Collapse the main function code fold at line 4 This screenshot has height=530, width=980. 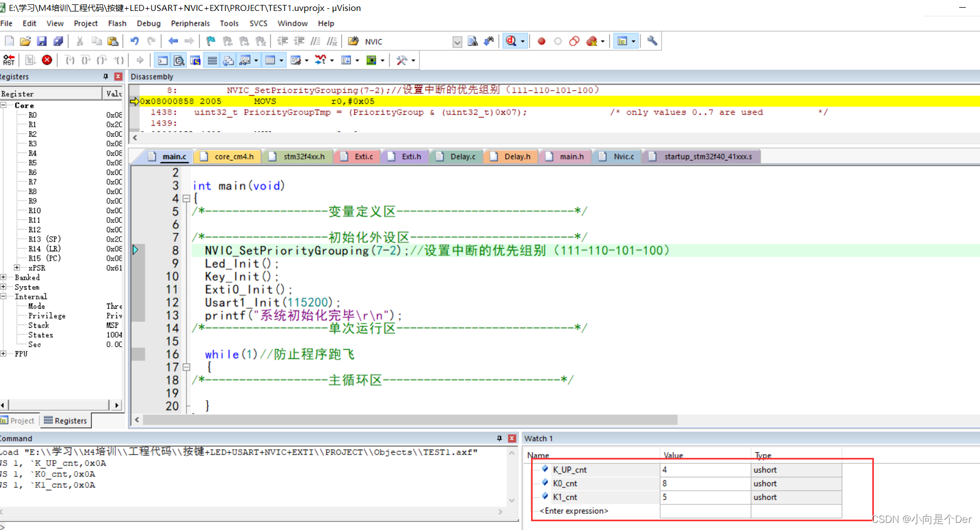click(186, 198)
